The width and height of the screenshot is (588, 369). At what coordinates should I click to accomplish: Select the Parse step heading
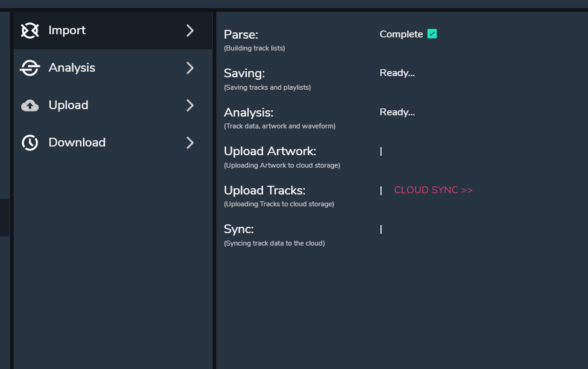click(x=241, y=34)
